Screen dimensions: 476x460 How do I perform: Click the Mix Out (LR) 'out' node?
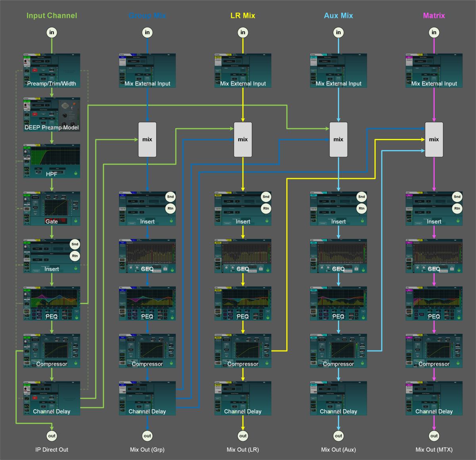(x=243, y=436)
